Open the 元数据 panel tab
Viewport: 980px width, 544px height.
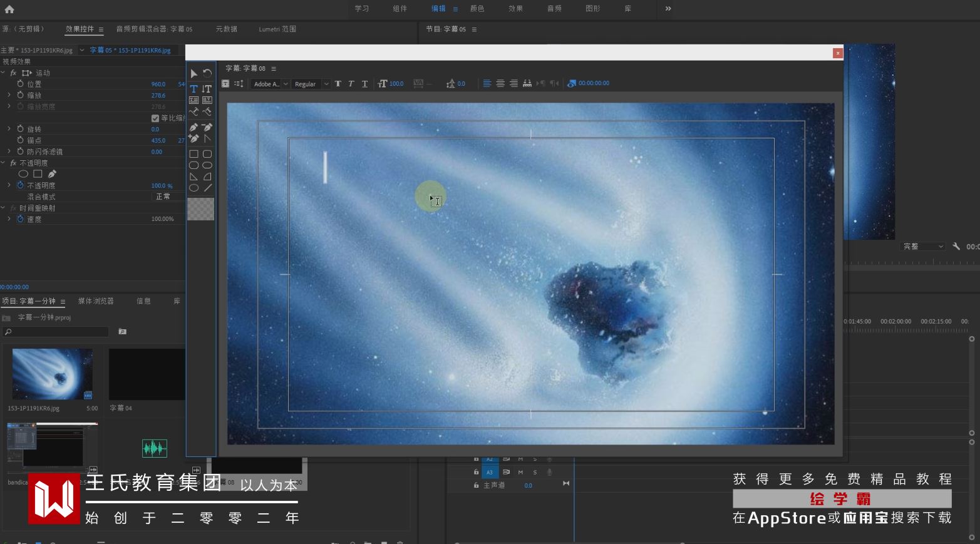pos(227,29)
